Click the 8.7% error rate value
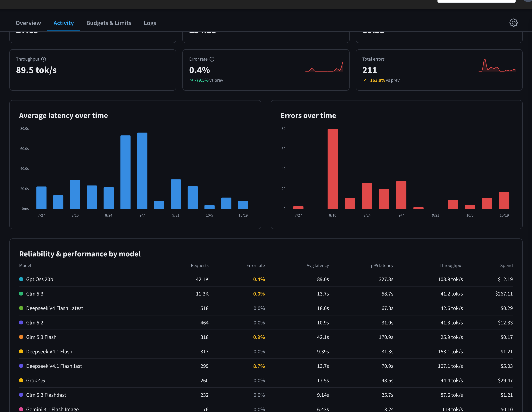The height and width of the screenshot is (412, 532). coord(259,366)
